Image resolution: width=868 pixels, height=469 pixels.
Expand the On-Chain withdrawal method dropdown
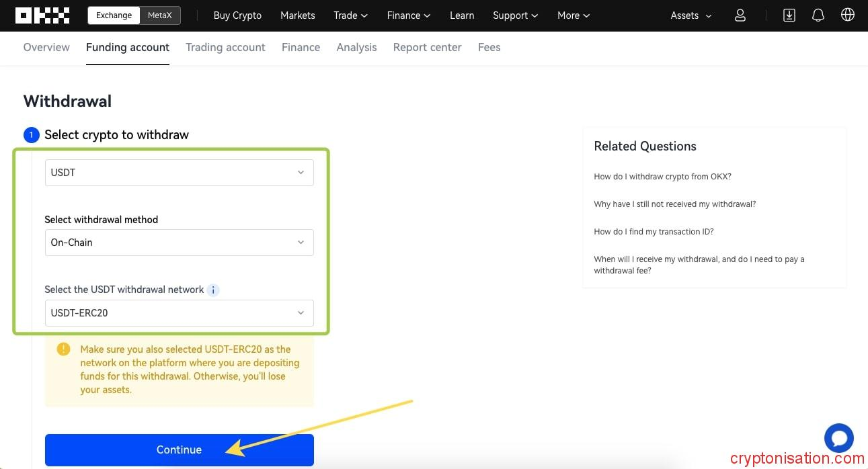tap(179, 243)
